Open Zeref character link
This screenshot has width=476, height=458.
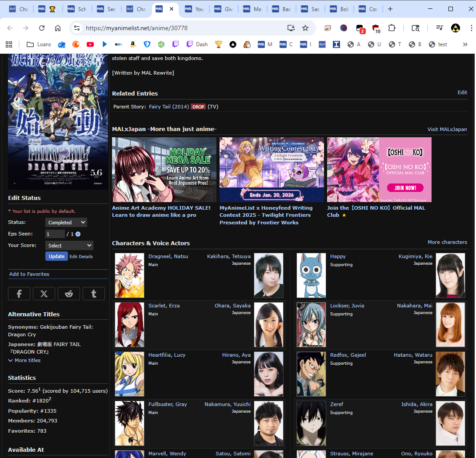point(336,404)
